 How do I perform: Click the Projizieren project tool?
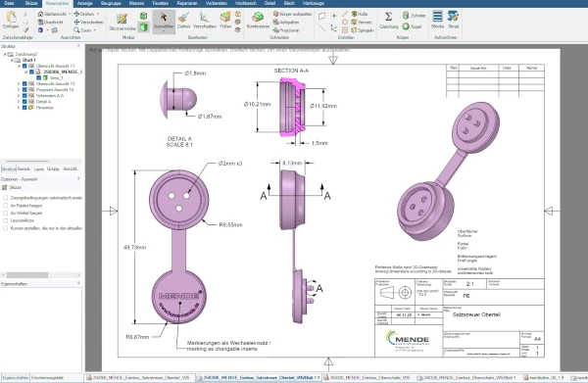point(286,30)
